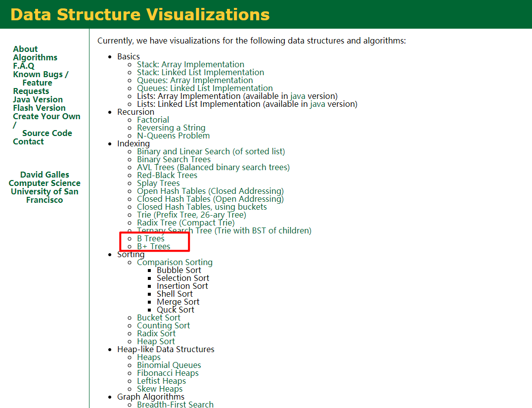Click the Recursion category heading

tap(135, 112)
